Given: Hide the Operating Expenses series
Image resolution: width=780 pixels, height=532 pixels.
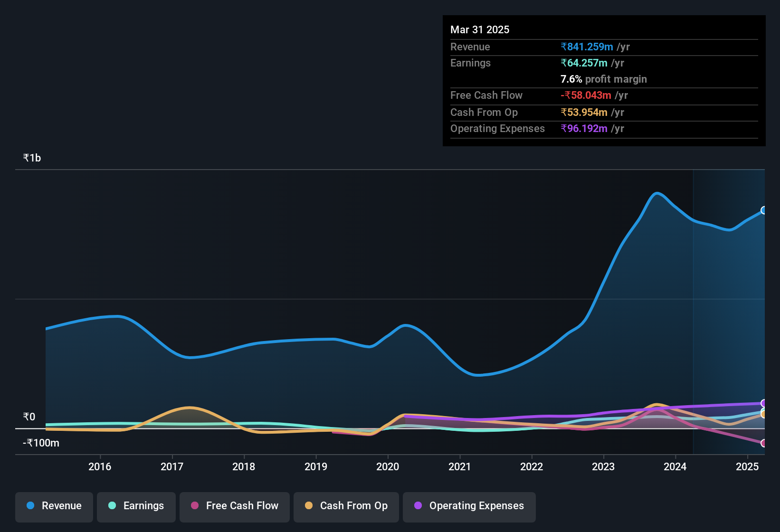Looking at the screenshot, I should pos(469,506).
